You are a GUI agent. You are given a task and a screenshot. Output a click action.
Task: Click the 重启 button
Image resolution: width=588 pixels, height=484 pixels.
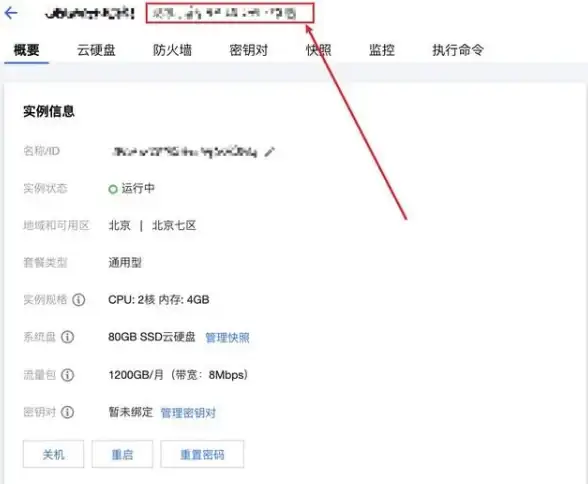pyautogui.click(x=122, y=454)
